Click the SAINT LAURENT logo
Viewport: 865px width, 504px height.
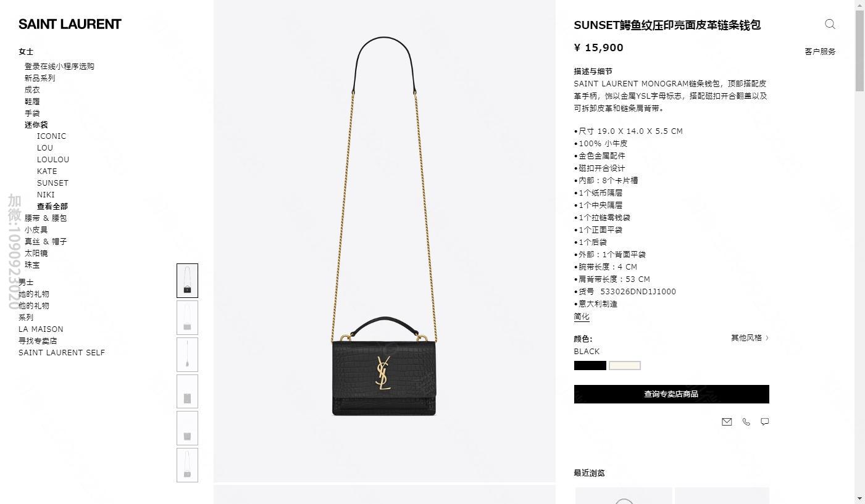[70, 24]
